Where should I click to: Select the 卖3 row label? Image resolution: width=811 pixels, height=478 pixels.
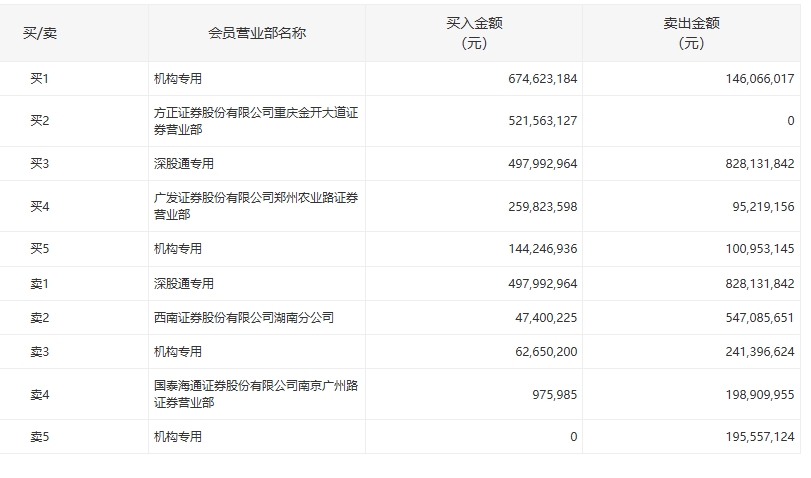(x=40, y=352)
